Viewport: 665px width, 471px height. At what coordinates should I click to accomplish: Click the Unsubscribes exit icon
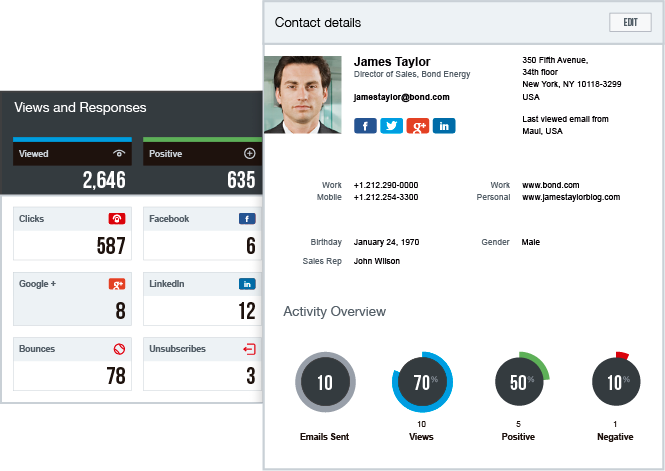248,349
